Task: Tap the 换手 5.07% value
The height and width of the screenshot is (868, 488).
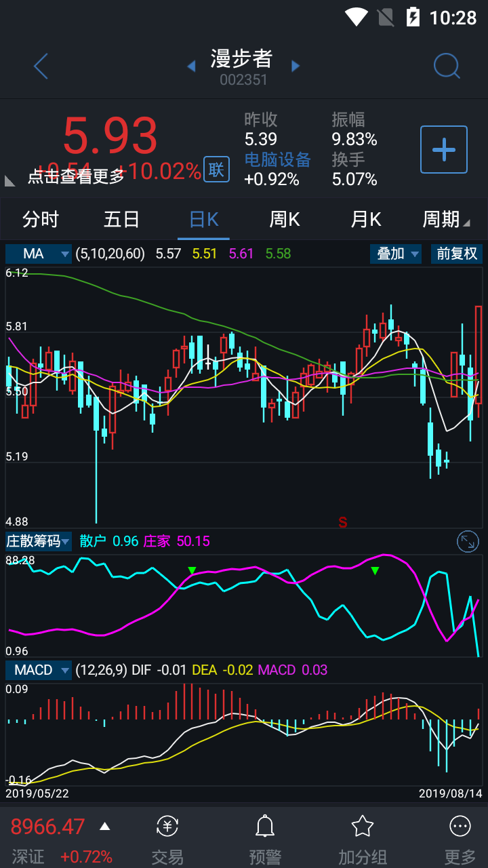Action: [x=354, y=179]
